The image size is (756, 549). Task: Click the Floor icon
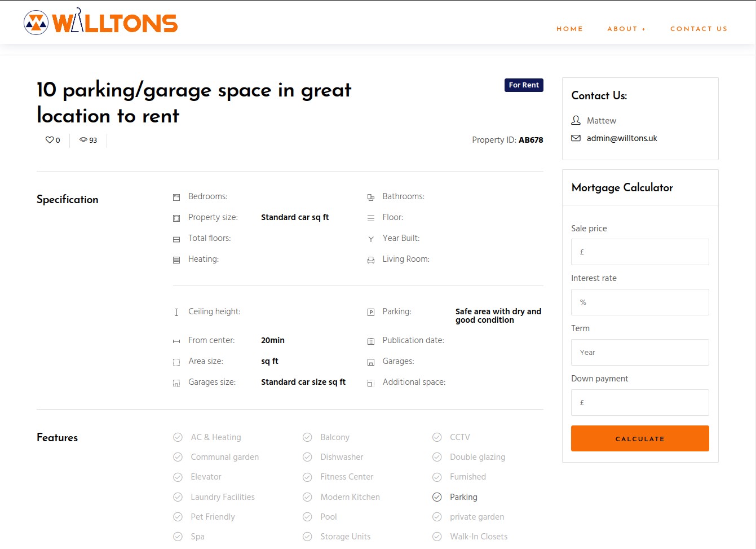point(371,218)
